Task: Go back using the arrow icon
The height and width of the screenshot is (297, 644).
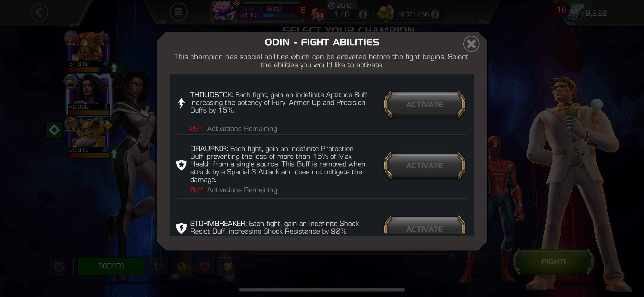Action: tap(39, 12)
